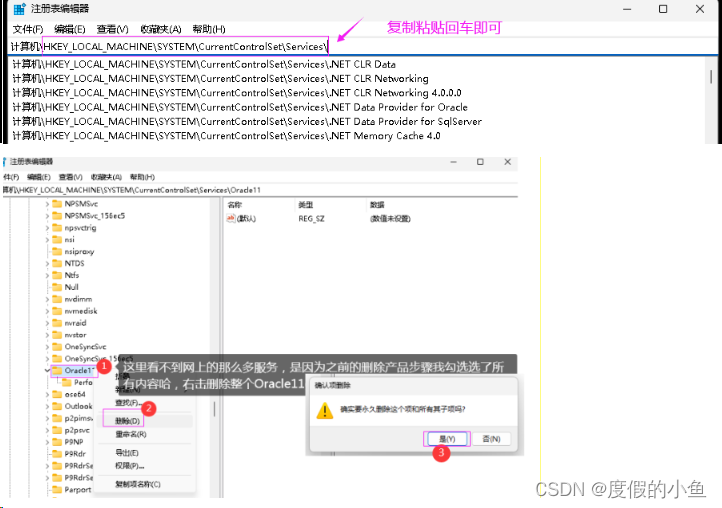The image size is (722, 508).
Task: Expand the Ntfs tree node
Action: 47,275
